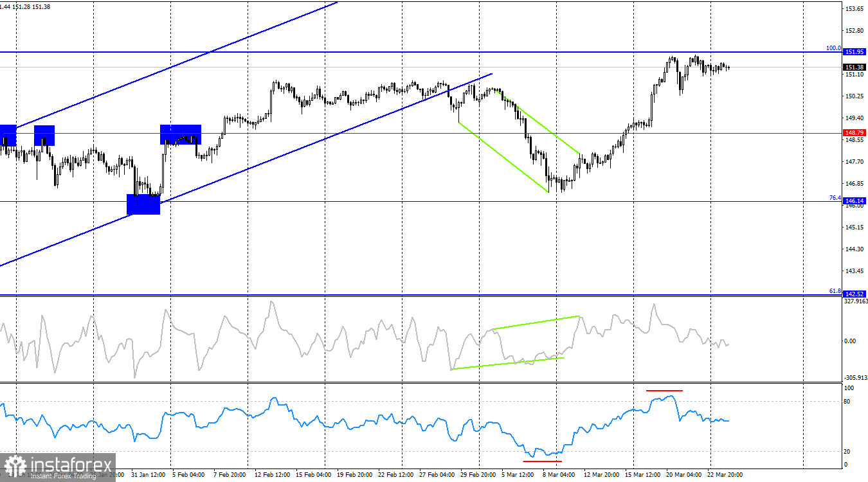Viewport: 868px width, 482px height.
Task: Click the oscillator -305.913 scale value
Action: click(855, 378)
